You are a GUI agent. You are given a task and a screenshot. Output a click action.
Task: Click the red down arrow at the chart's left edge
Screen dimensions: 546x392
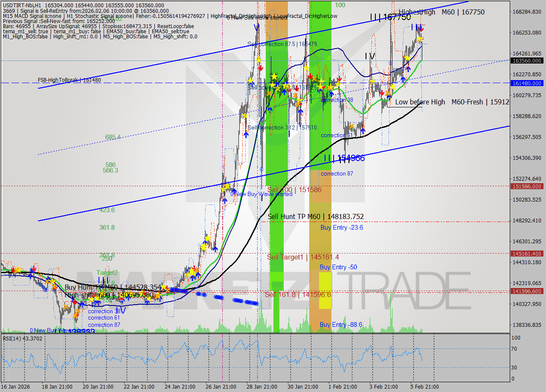(x=13, y=270)
